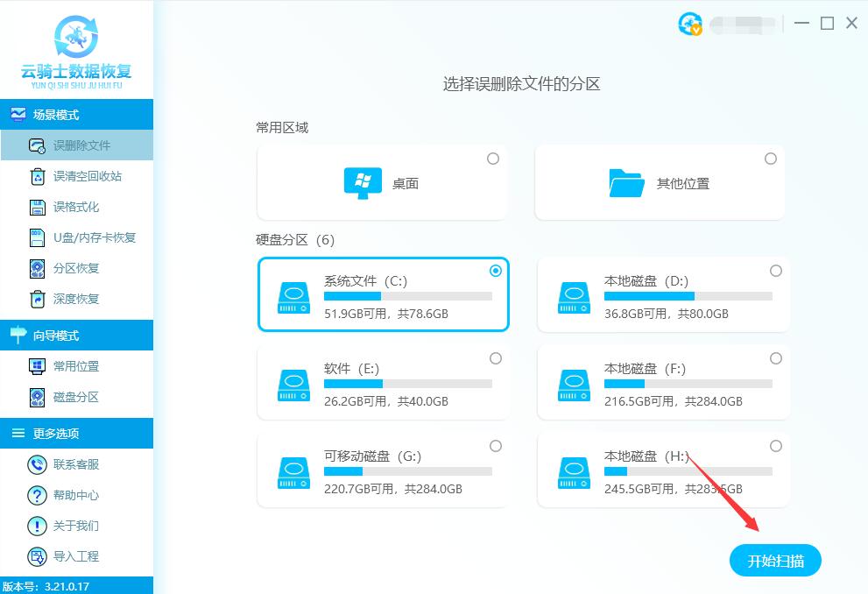The image size is (868, 594).
Task: Open 帮助中心 link
Action: pos(76,495)
